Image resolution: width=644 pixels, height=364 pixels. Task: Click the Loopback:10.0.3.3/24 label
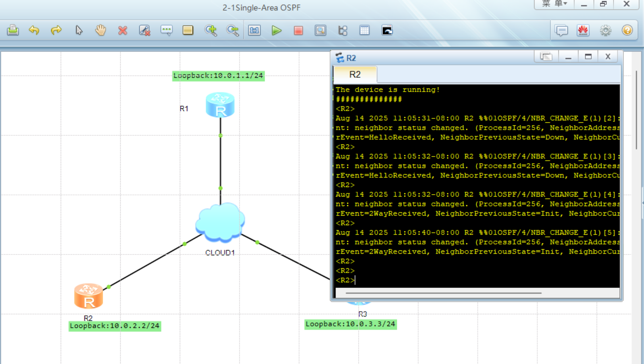coord(350,324)
